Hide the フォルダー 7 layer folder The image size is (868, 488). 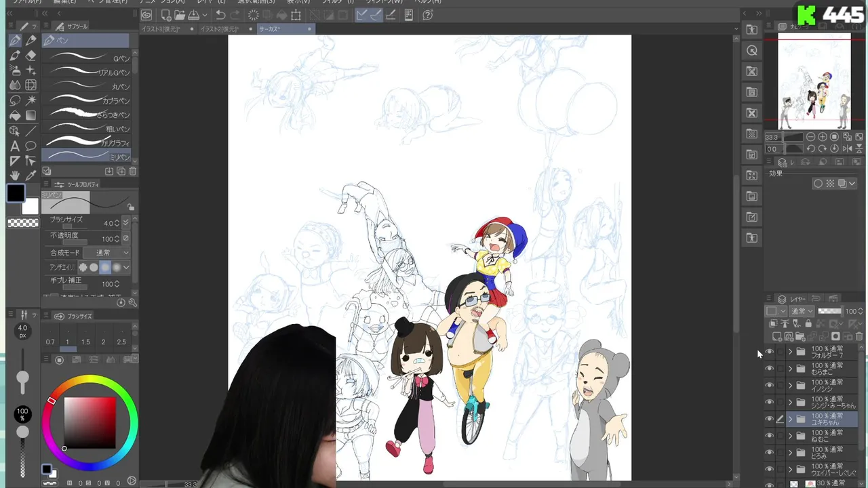[x=769, y=352]
